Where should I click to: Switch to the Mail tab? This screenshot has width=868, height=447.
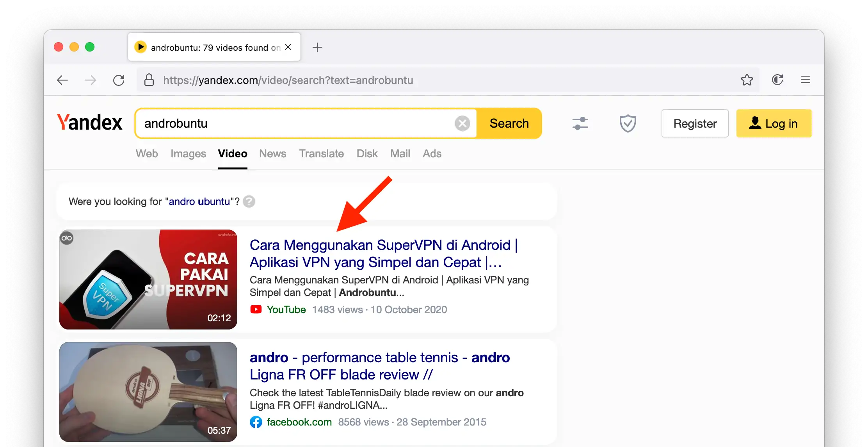click(x=400, y=153)
